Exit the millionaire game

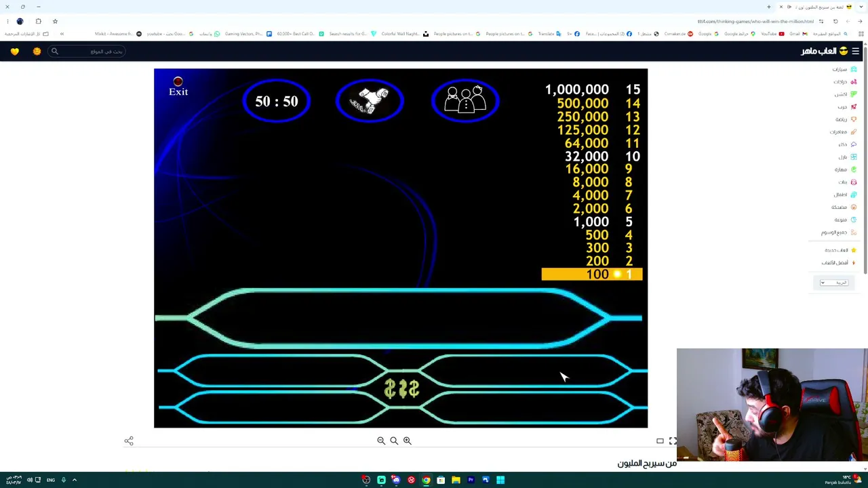pyautogui.click(x=178, y=87)
